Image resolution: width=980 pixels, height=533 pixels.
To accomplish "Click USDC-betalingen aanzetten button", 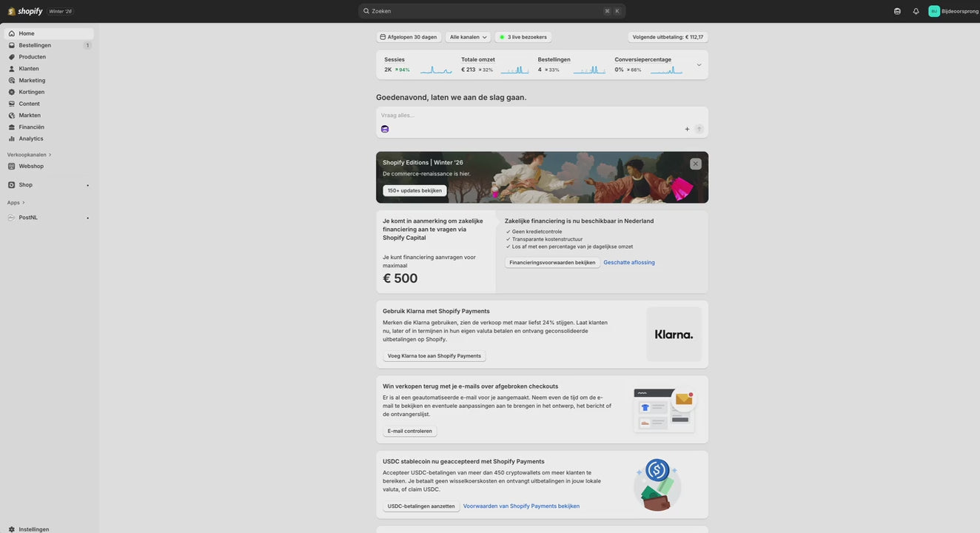I will (421, 506).
